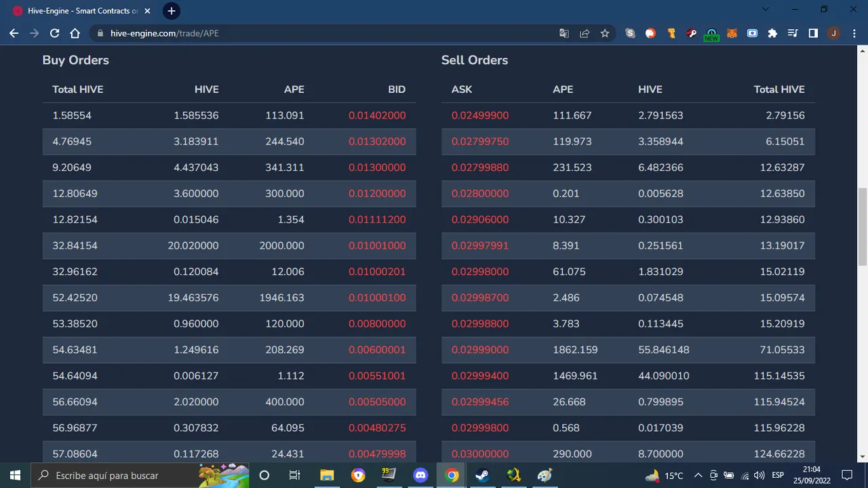This screenshot has height=488, width=868.
Task: Click Total HIVE header in Sell Orders
Action: [779, 89]
